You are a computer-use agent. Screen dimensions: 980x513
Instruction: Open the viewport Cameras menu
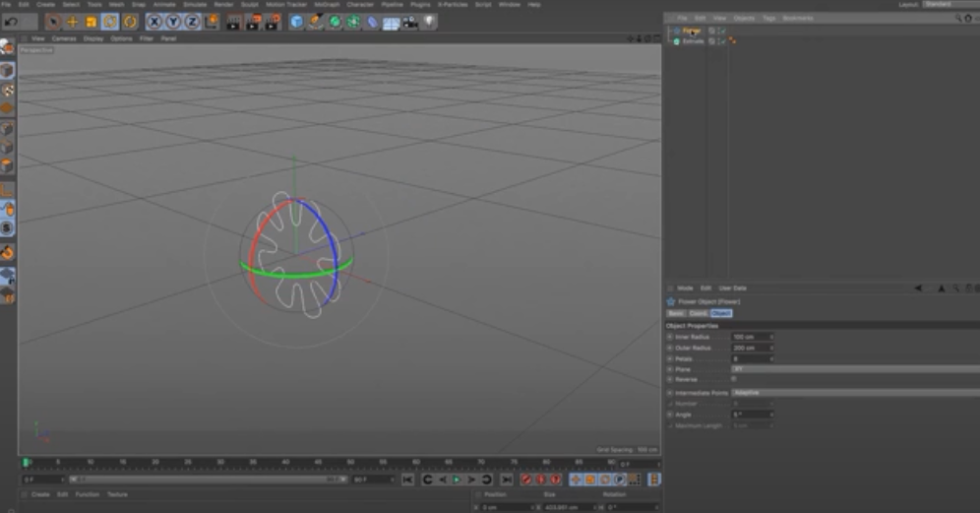pyautogui.click(x=64, y=38)
